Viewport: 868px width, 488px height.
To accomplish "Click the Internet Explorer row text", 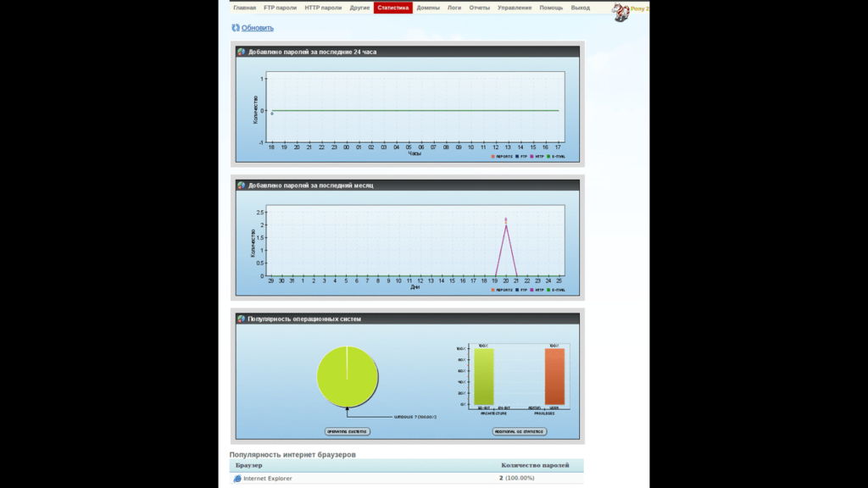I will [x=267, y=479].
